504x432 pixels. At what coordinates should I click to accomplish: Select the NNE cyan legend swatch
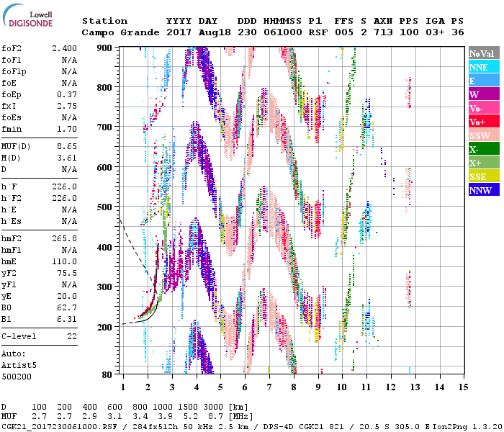pyautogui.click(x=482, y=67)
